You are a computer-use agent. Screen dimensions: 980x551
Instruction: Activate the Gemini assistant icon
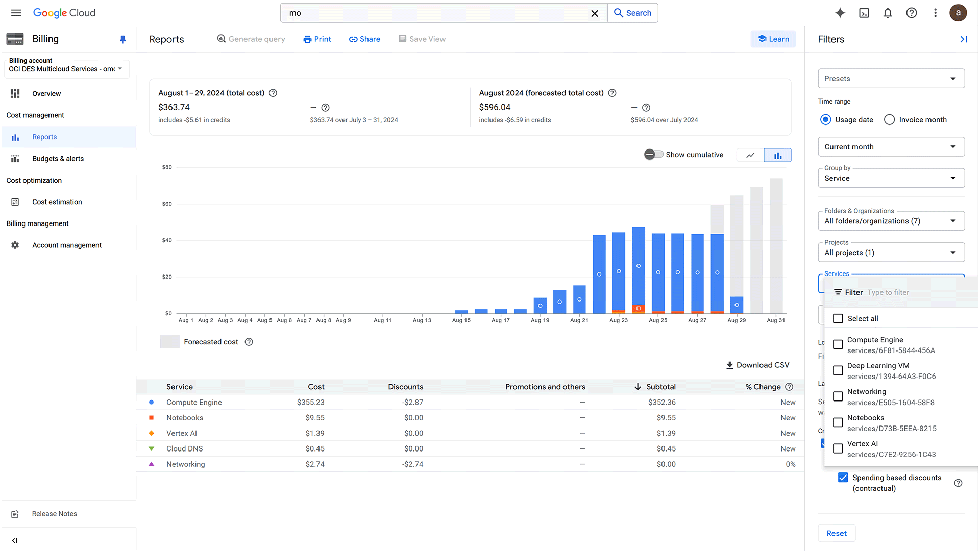840,13
